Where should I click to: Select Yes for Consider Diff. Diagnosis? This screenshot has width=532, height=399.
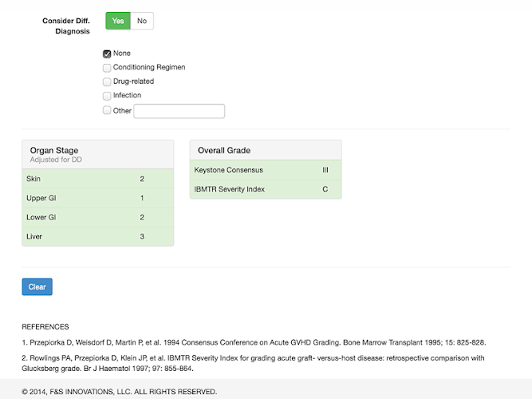pyautogui.click(x=117, y=21)
